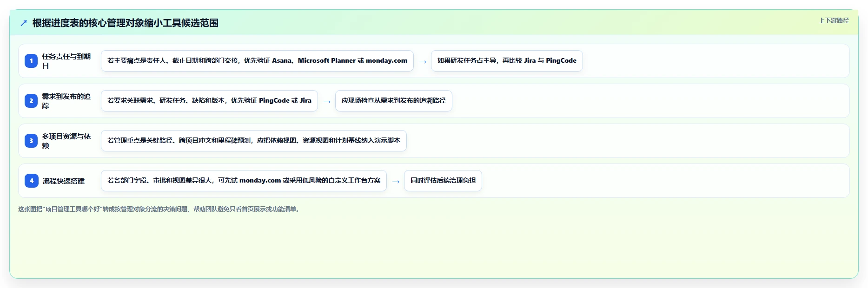Select the 流程快速搭建 row label
This screenshot has width=868, height=288.
click(x=64, y=181)
